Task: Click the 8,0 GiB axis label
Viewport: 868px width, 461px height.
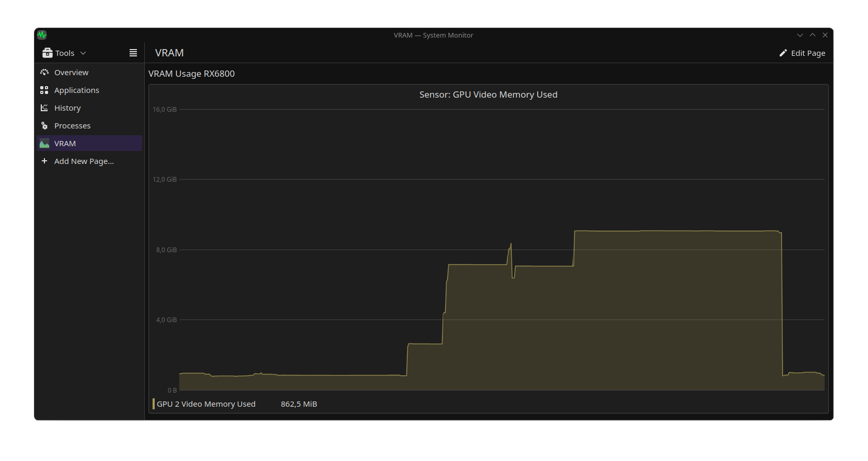Action: [x=166, y=250]
